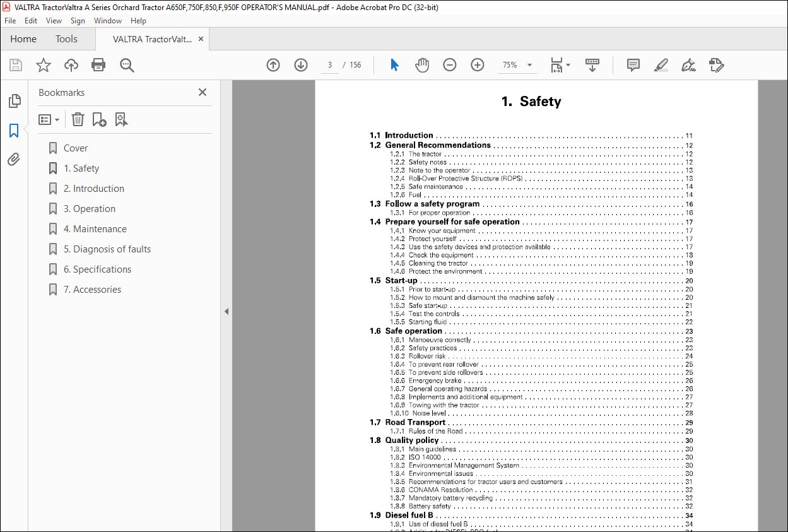Open the Find text magnifier icon
Screen dimensions: 788x532
(x=127, y=65)
